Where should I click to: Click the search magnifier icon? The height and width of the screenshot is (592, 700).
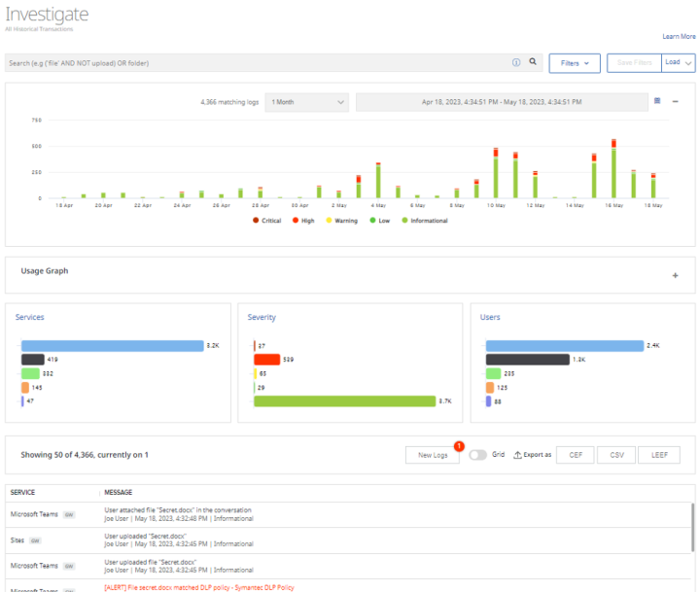[533, 61]
